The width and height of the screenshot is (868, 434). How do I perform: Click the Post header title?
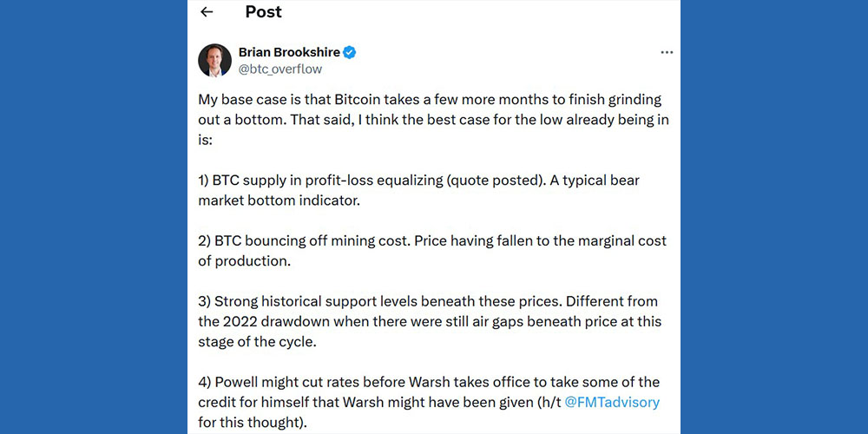[263, 12]
